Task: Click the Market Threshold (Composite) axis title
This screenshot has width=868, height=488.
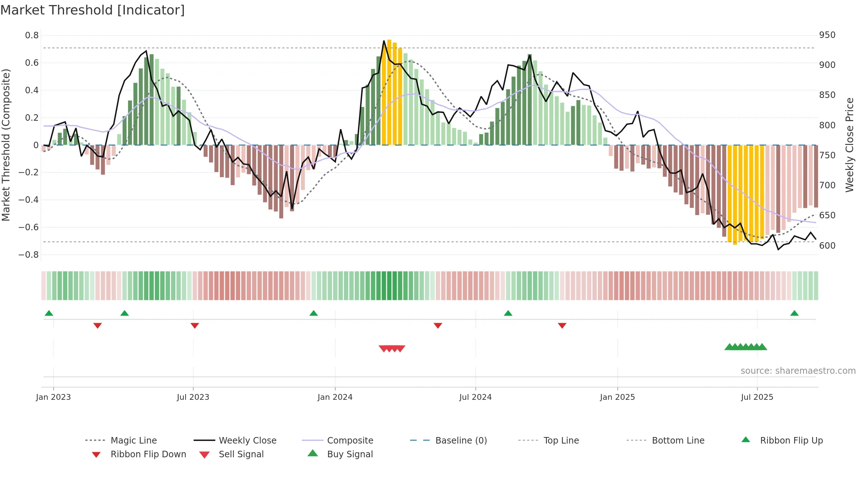Action: (6, 145)
